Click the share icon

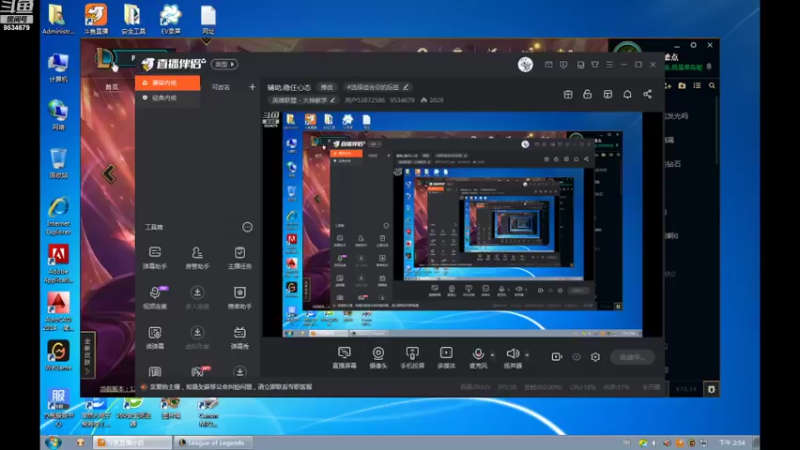[647, 94]
